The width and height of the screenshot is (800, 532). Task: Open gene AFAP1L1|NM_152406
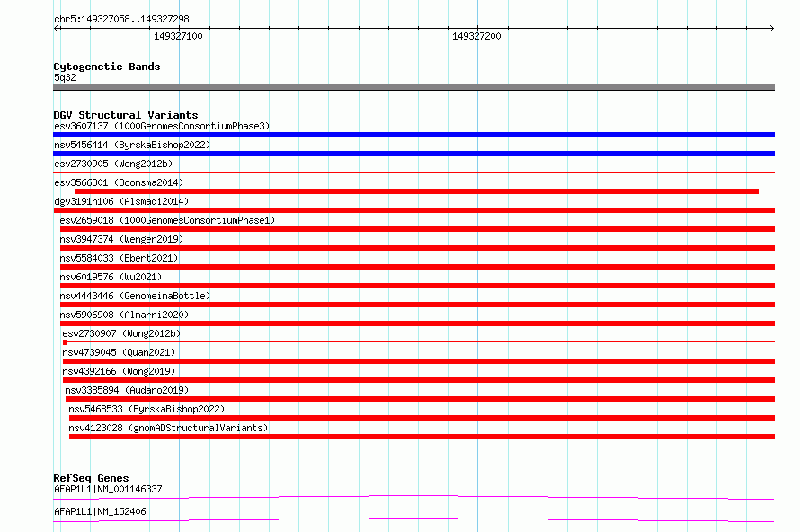[x=100, y=511]
